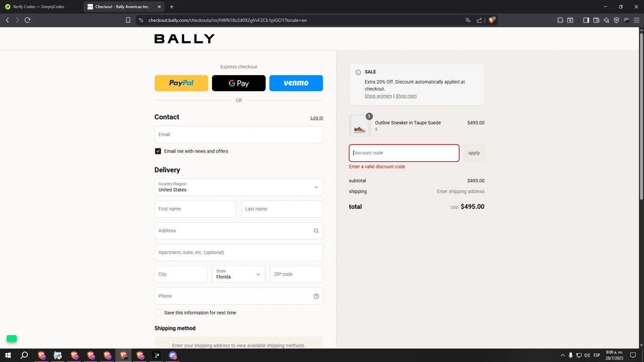Click the Discount code input box
Viewport: 644px width, 362px height.
coord(404,153)
